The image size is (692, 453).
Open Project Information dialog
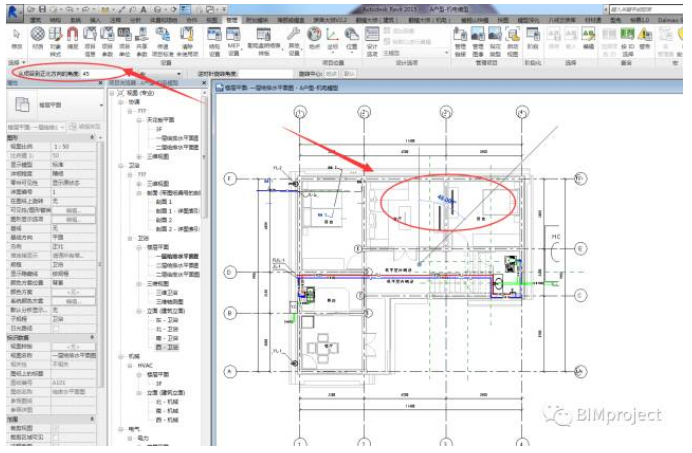tap(90, 41)
